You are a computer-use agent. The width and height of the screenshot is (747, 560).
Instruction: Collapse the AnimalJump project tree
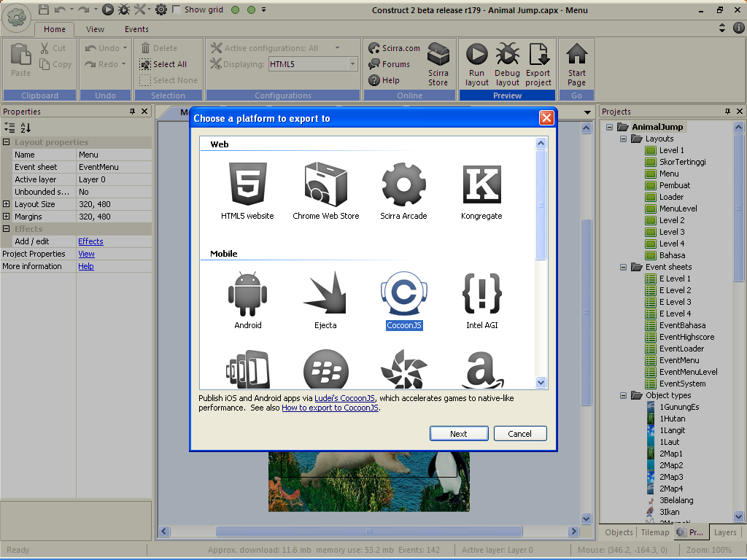click(x=609, y=127)
